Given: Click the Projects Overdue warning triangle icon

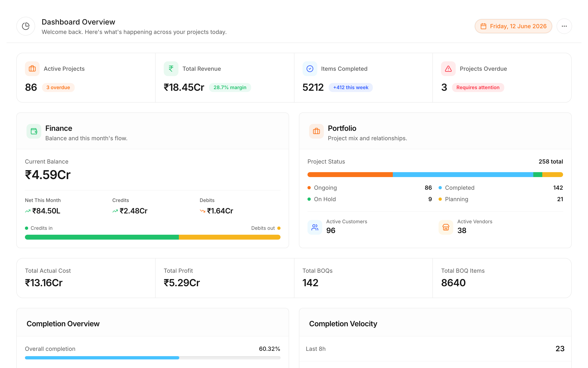Looking at the screenshot, I should [x=448, y=69].
